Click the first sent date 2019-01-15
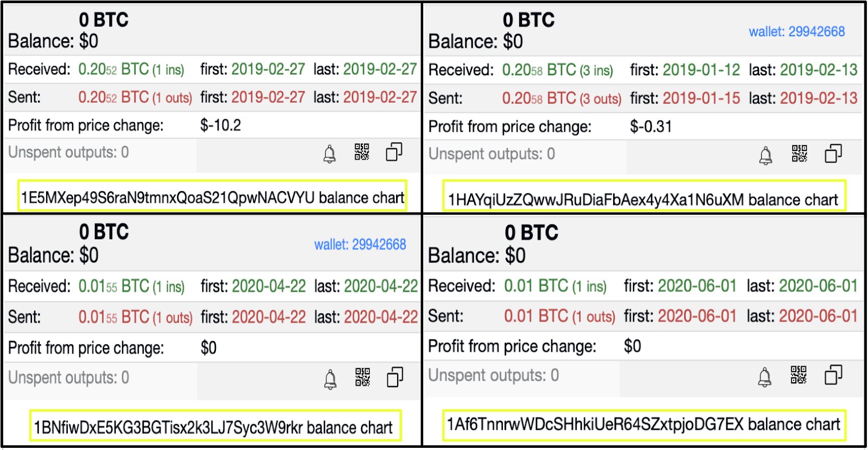This screenshot has height=450, width=868. click(701, 98)
